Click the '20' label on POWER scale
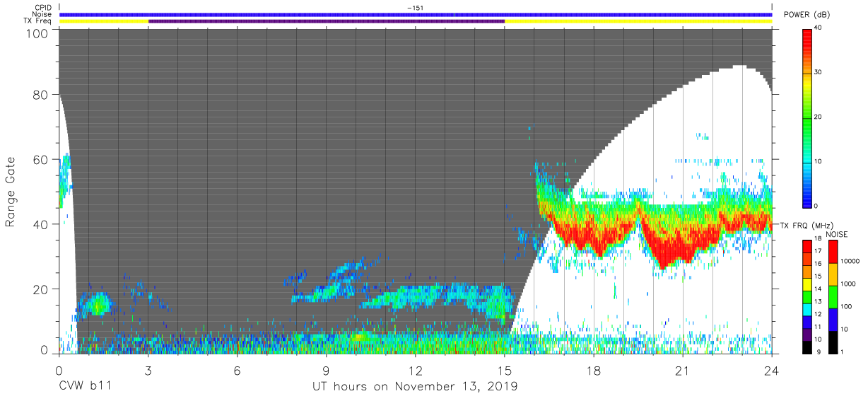This screenshot has height=401, width=868. click(x=819, y=117)
